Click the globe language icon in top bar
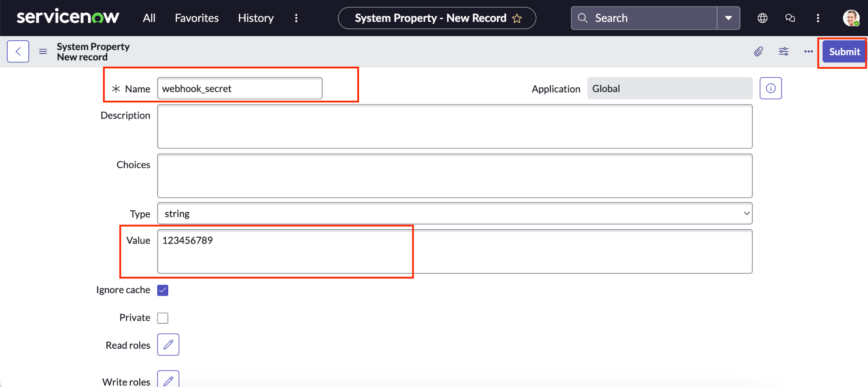 tap(762, 18)
